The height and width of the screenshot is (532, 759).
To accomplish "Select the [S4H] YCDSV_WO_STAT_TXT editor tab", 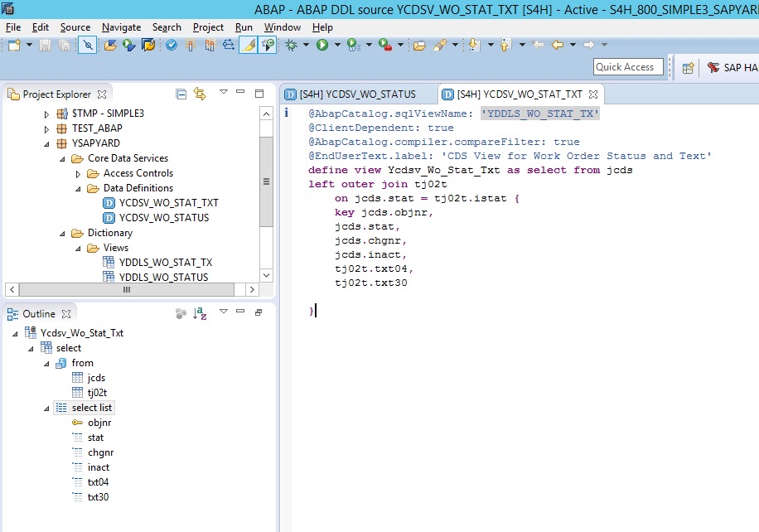I will coord(520,94).
